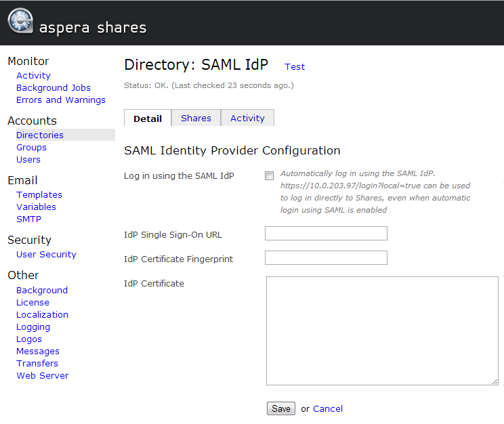The image size is (504, 424).
Task: Open Localization settings
Action: (x=43, y=315)
